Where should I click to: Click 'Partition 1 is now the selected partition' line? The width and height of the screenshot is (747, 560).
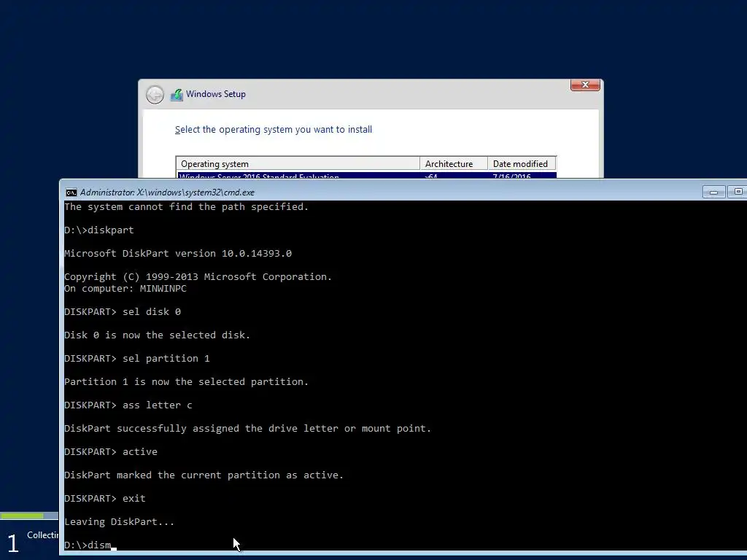point(186,382)
